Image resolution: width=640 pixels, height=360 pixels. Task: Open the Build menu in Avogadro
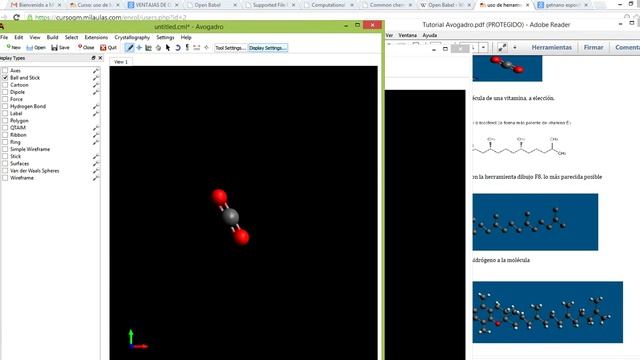(x=52, y=37)
